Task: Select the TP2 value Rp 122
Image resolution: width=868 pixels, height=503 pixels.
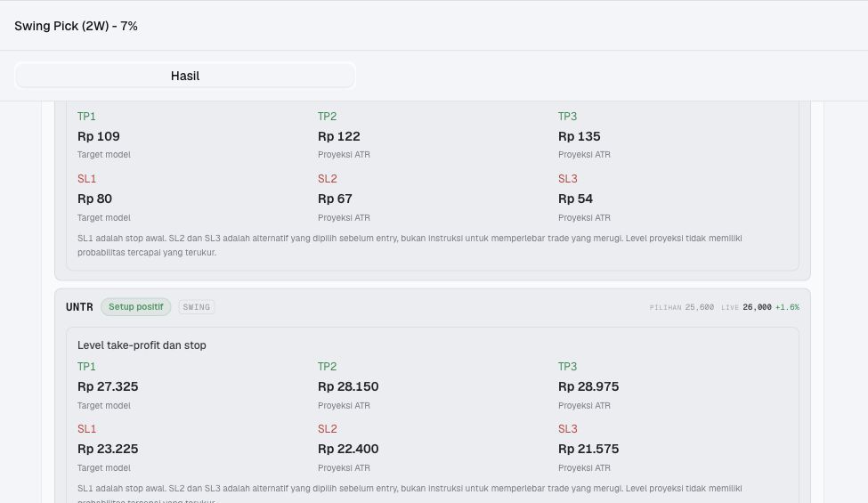Action: tap(339, 136)
